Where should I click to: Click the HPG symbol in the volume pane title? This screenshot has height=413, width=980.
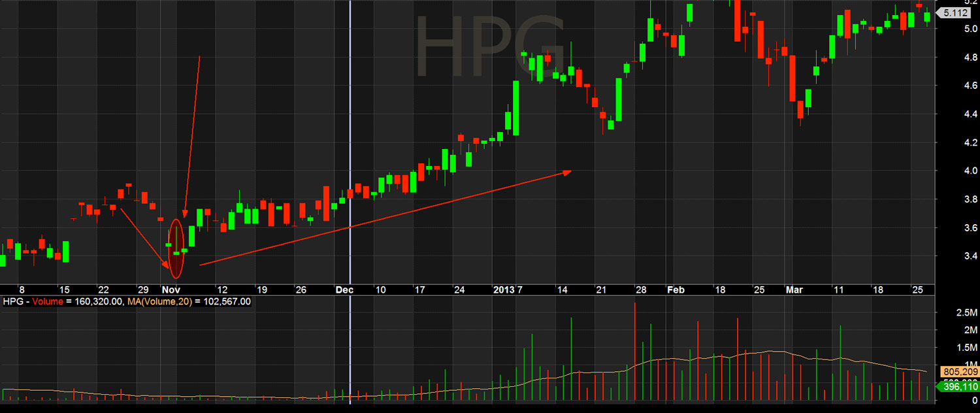coord(12,302)
